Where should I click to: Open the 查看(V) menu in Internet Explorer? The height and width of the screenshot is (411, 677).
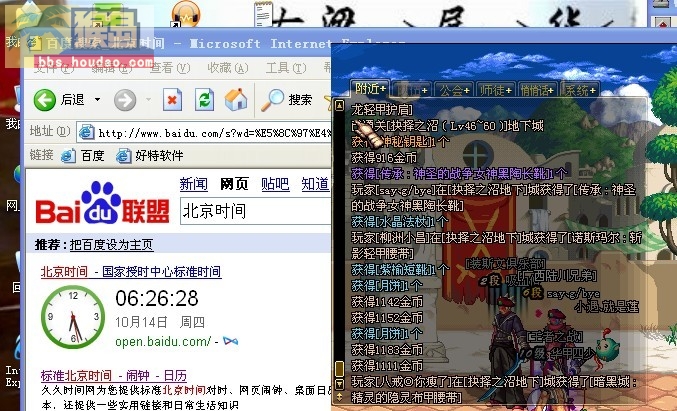170,68
